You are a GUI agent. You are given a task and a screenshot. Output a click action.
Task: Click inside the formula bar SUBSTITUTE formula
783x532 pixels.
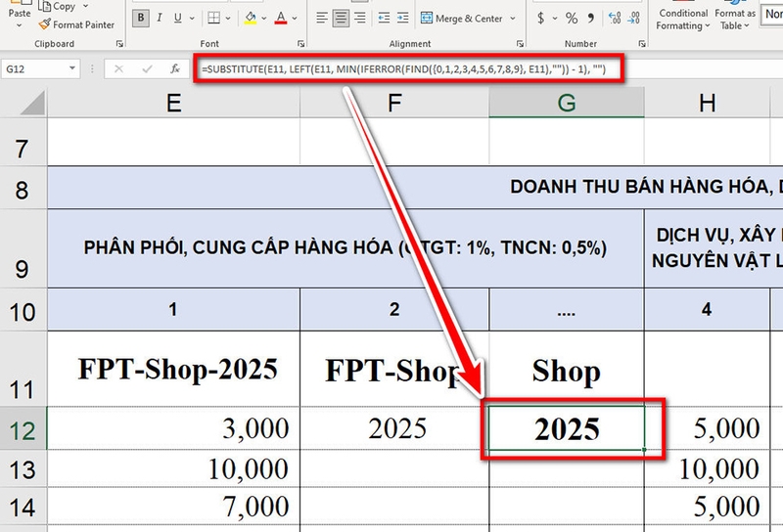(403, 68)
